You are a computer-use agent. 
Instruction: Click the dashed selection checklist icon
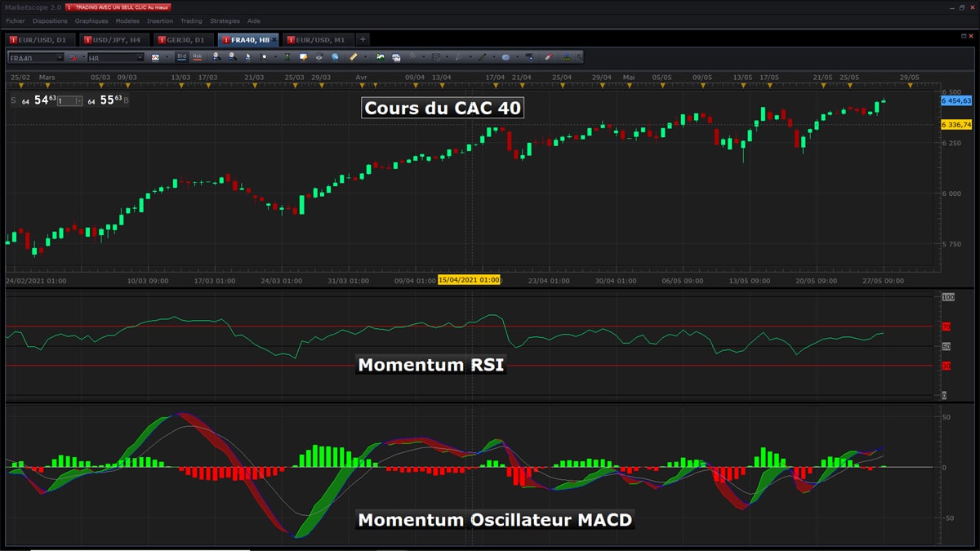pos(436,57)
